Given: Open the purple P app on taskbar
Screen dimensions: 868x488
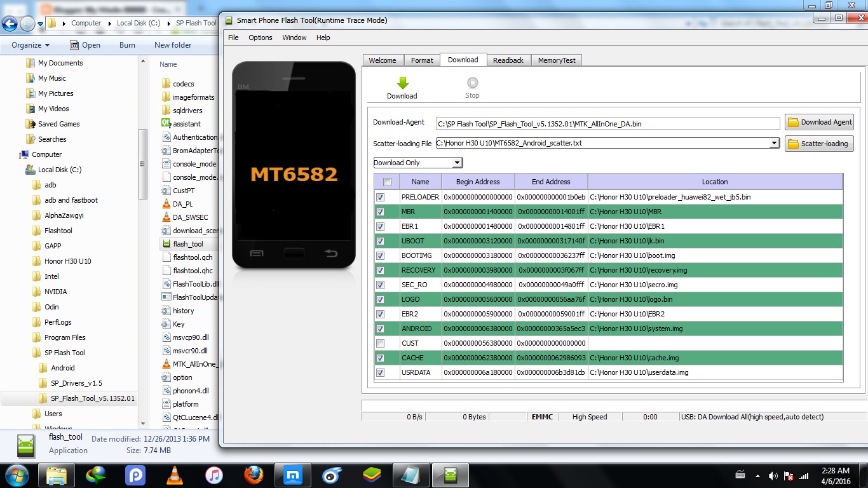Looking at the screenshot, I should [135, 475].
